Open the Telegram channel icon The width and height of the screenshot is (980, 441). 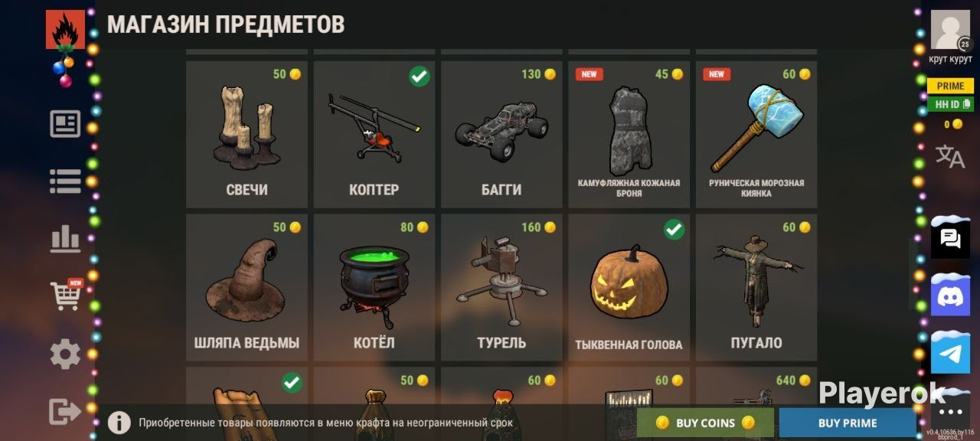click(x=950, y=354)
